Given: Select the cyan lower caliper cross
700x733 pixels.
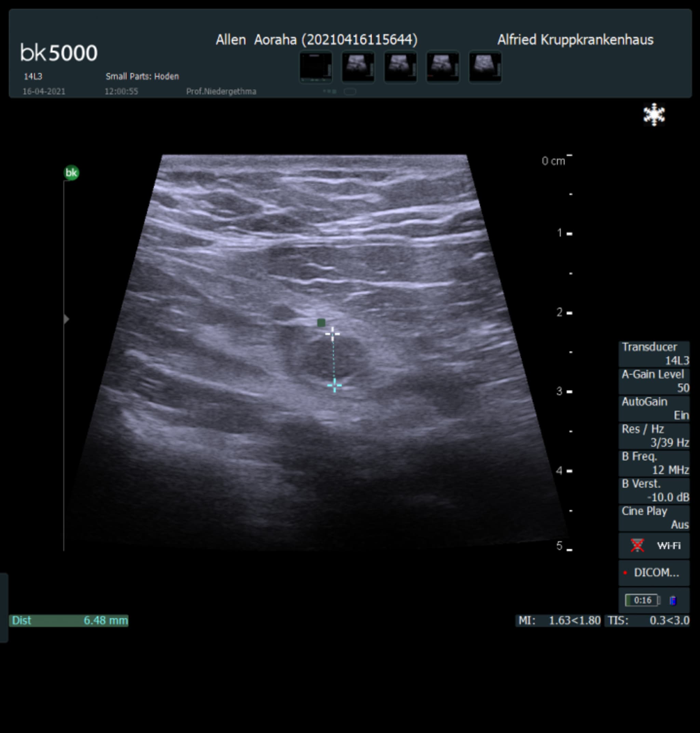Looking at the screenshot, I should pyautogui.click(x=334, y=385).
